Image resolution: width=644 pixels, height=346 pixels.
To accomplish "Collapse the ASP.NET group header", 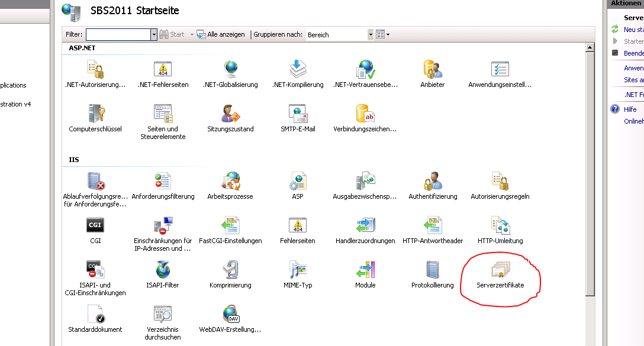I will point(82,48).
